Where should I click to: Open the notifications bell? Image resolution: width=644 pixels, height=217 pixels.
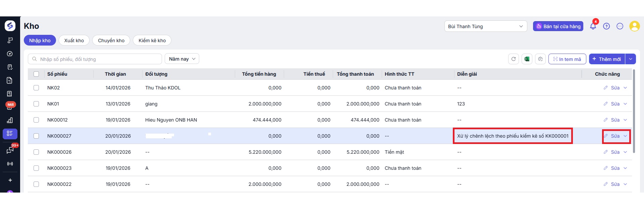coord(593,26)
